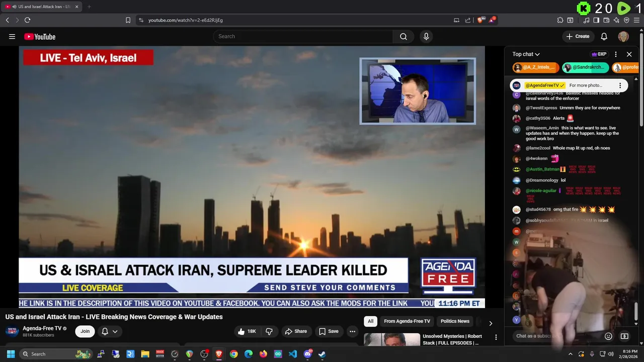Bookmark this page icon
This screenshot has width=644, height=362.
128,20
